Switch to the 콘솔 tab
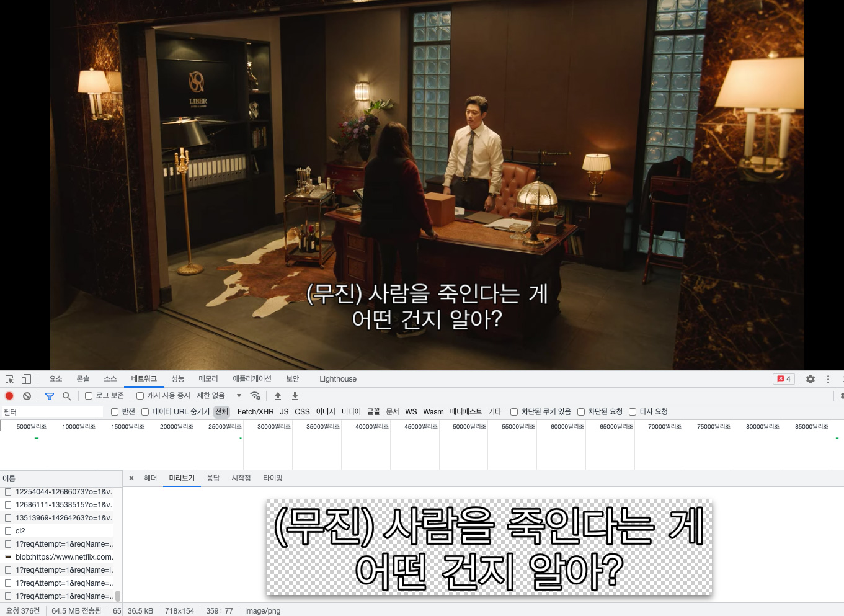844x616 pixels. point(83,379)
